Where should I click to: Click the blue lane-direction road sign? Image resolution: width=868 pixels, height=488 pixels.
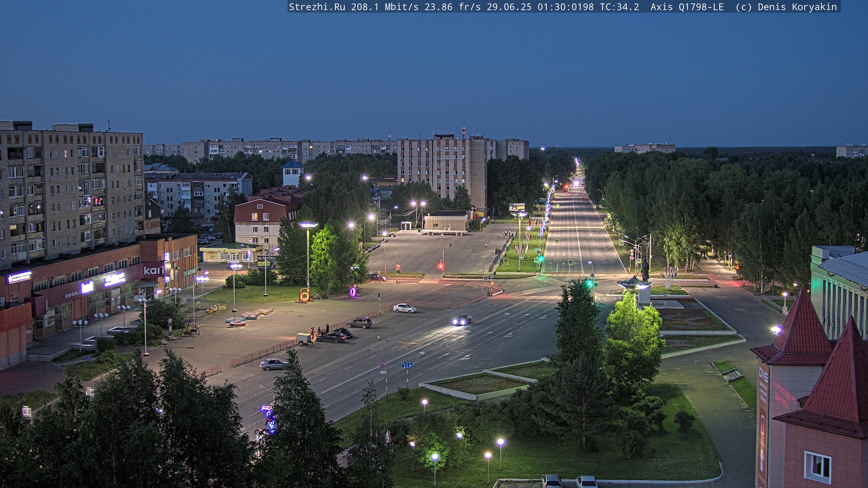point(407,365)
